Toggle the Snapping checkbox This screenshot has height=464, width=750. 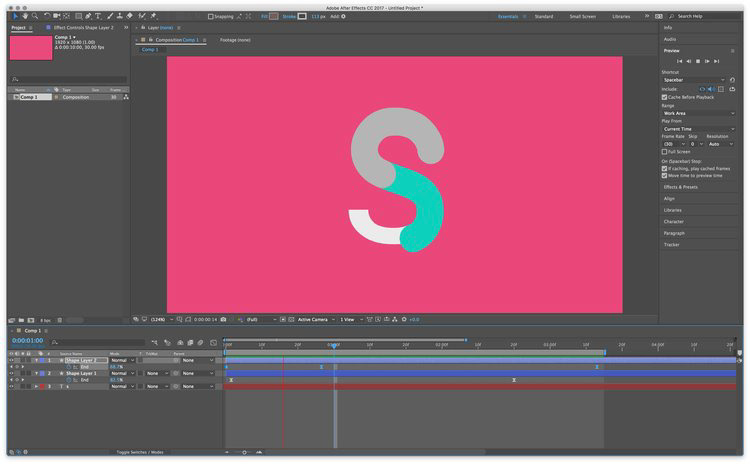[210, 16]
